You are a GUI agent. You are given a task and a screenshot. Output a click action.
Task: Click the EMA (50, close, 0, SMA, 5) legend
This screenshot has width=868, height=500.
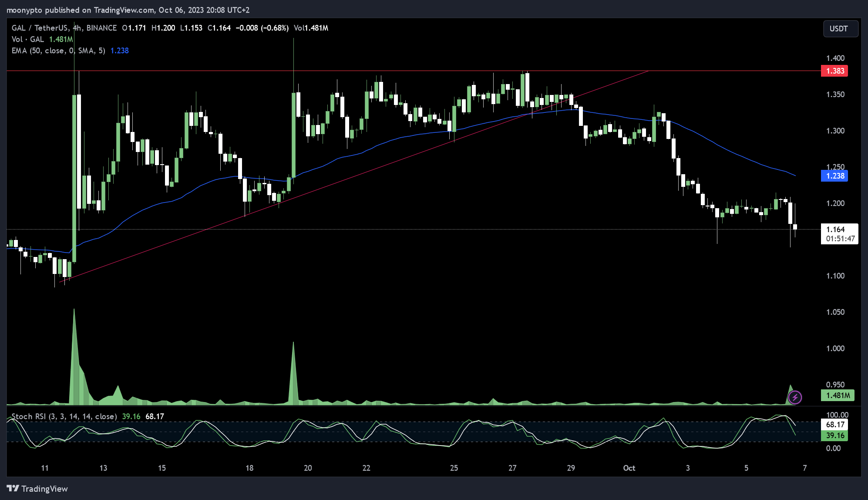tap(70, 51)
